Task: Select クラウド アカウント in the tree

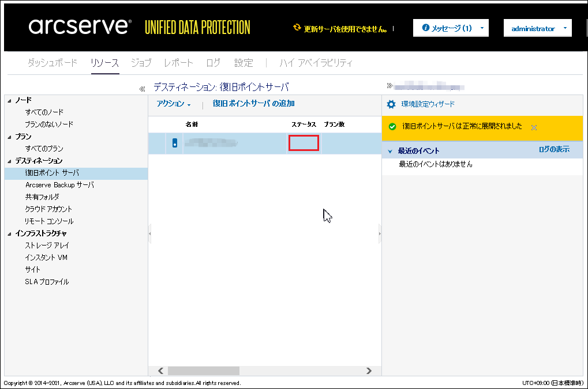Action: pos(48,209)
